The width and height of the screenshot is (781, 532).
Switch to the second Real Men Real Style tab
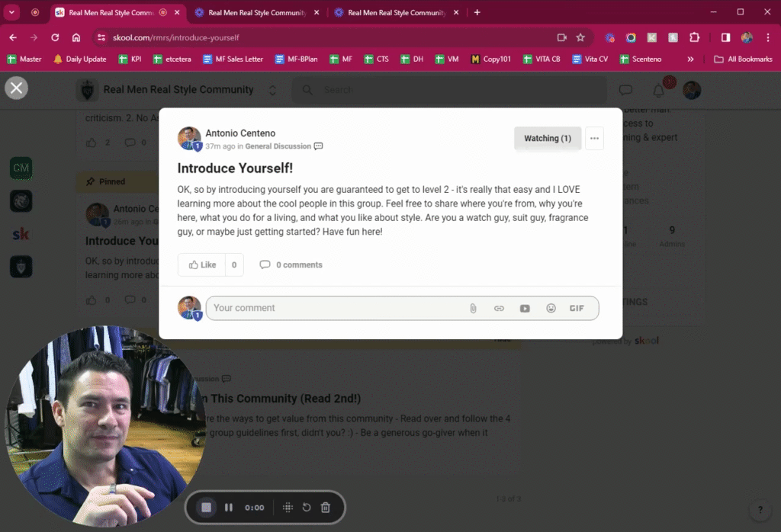pyautogui.click(x=257, y=13)
